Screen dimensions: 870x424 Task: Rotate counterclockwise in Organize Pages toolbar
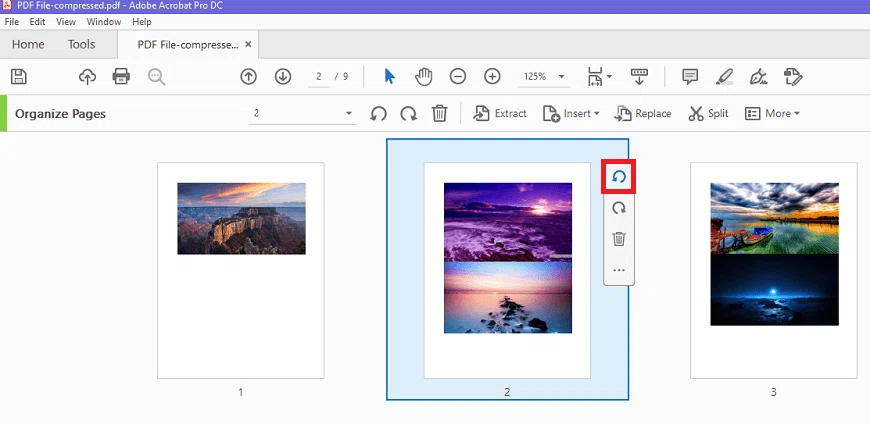pos(378,114)
